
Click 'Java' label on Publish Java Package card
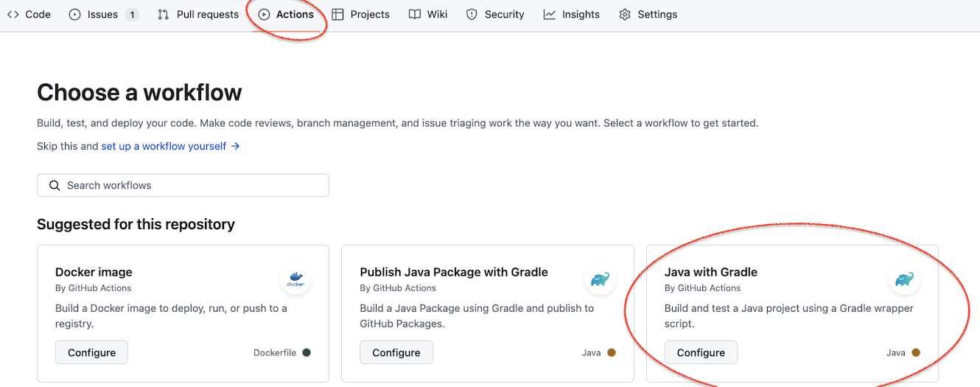[591, 352]
